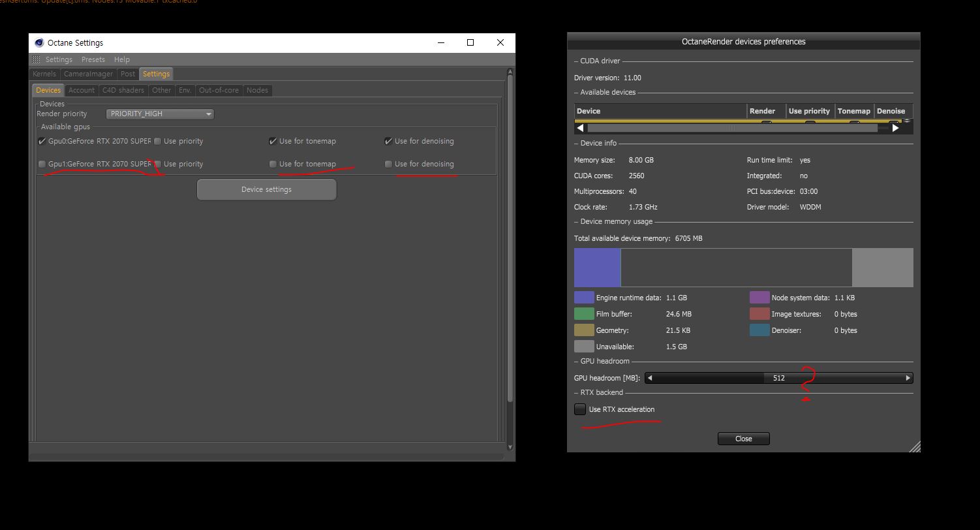Switch to the Post tab
Viewport: 980px width, 530px height.
coord(128,74)
